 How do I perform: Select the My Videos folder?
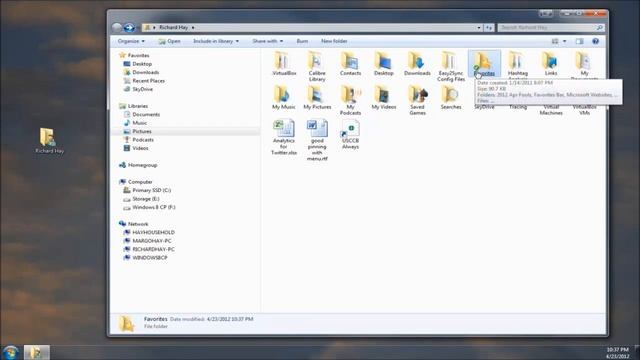coord(384,98)
